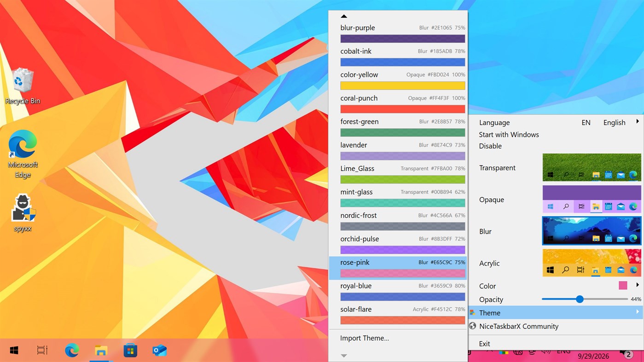Select the spyxx desktop icon
The width and height of the screenshot is (644, 362).
[x=23, y=213]
